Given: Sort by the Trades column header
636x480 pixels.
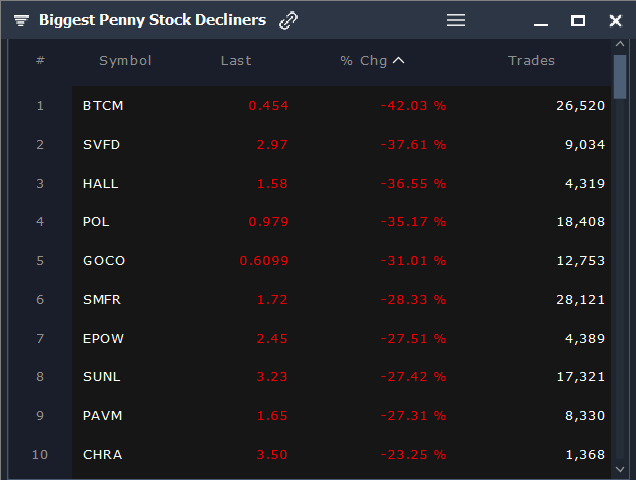Looking at the screenshot, I should point(531,61).
